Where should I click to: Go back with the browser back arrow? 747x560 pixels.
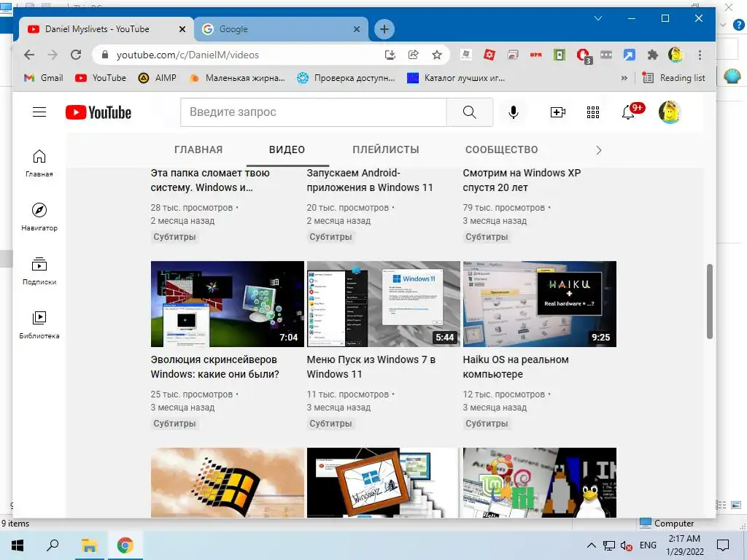coord(29,55)
